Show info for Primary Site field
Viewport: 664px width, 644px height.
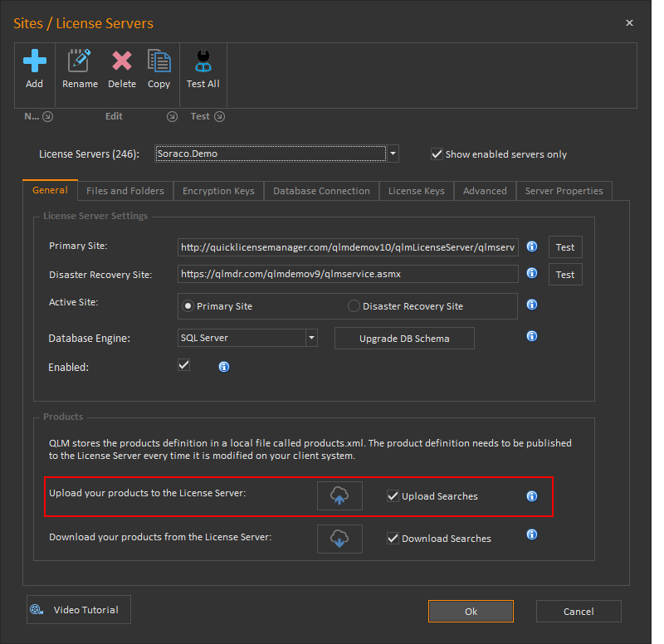click(532, 246)
